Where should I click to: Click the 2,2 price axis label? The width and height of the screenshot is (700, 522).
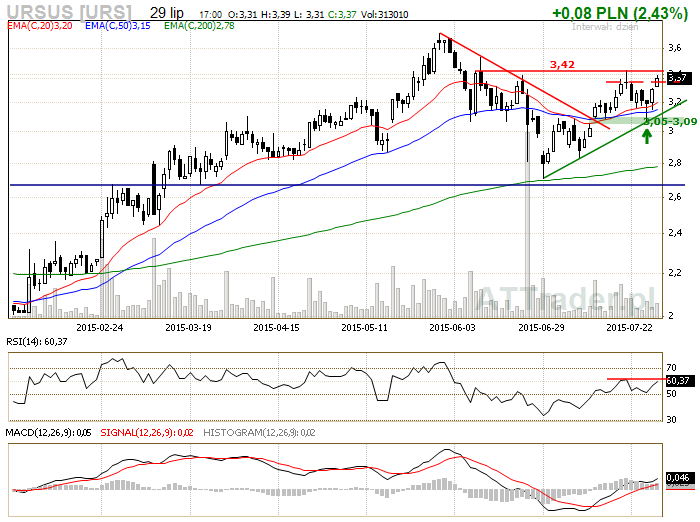(x=675, y=273)
